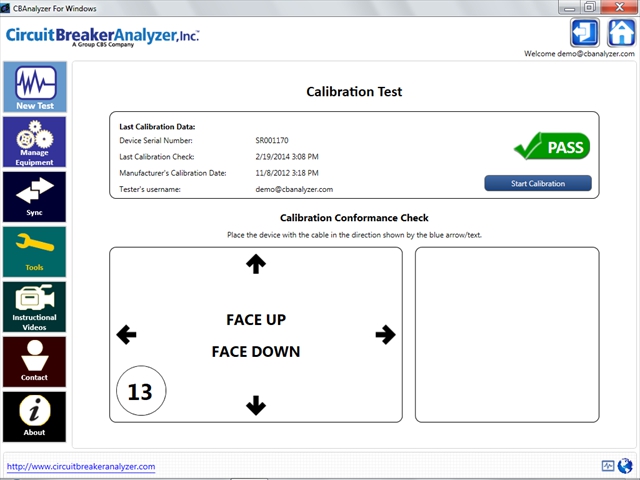Click the cable direction instruction text
640x480 pixels.
(x=354, y=235)
